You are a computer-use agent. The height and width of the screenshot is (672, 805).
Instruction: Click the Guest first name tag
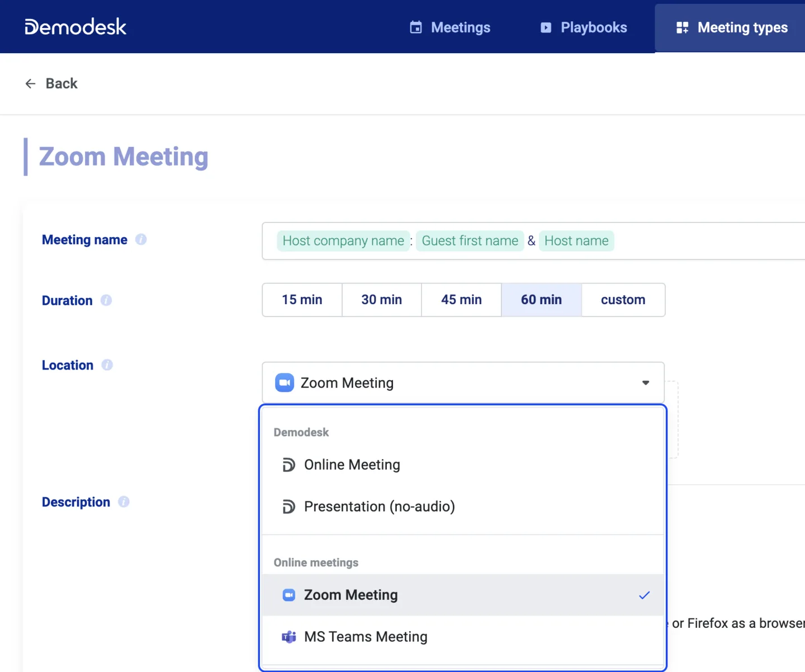point(470,241)
